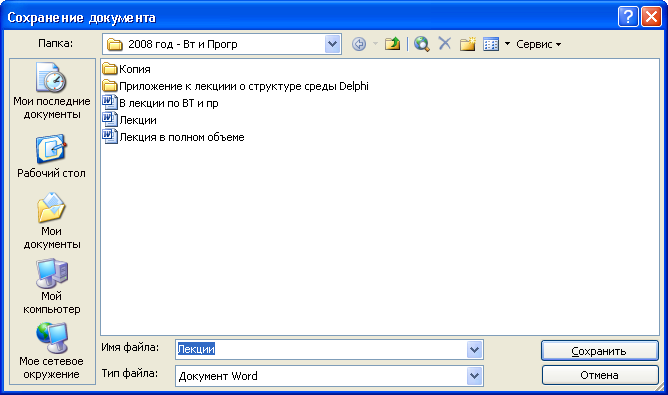Click the Delete X toolbar icon
Viewport: 668px width, 395px height.
coord(445,43)
